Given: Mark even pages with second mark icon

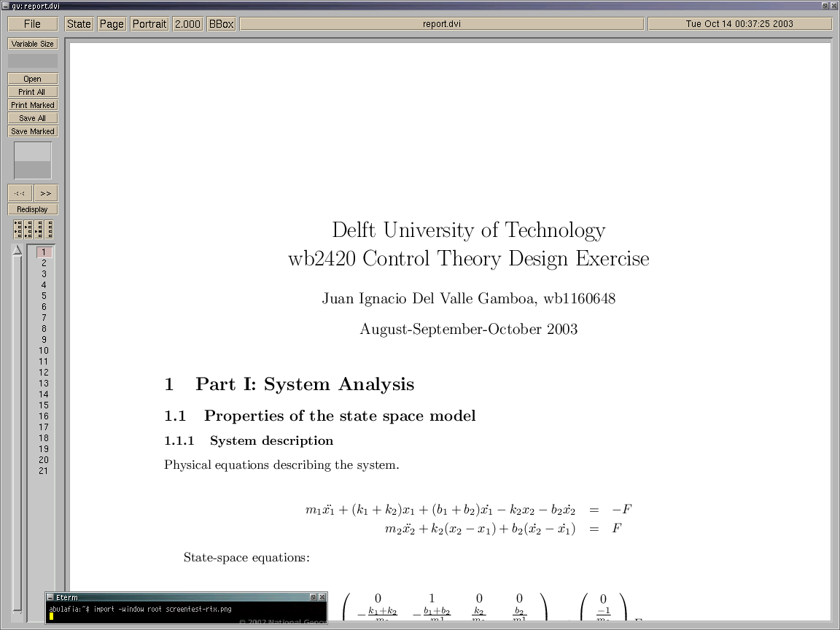Looking at the screenshot, I should [x=28, y=229].
